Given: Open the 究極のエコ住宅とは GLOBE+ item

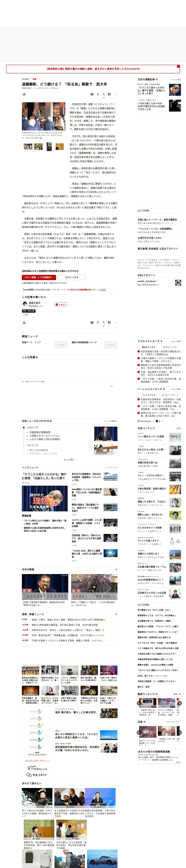Looking at the screenshot, I should pyautogui.click(x=148, y=554).
